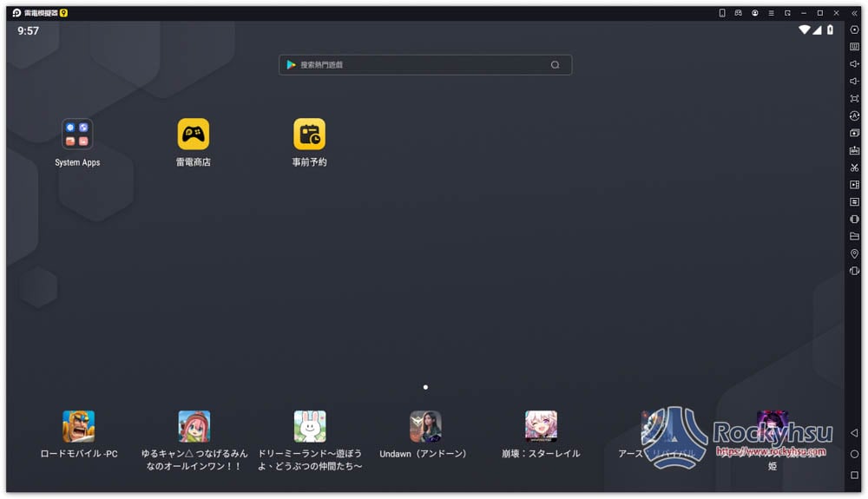Click the search hot games field
The image size is (868, 499).
425,65
